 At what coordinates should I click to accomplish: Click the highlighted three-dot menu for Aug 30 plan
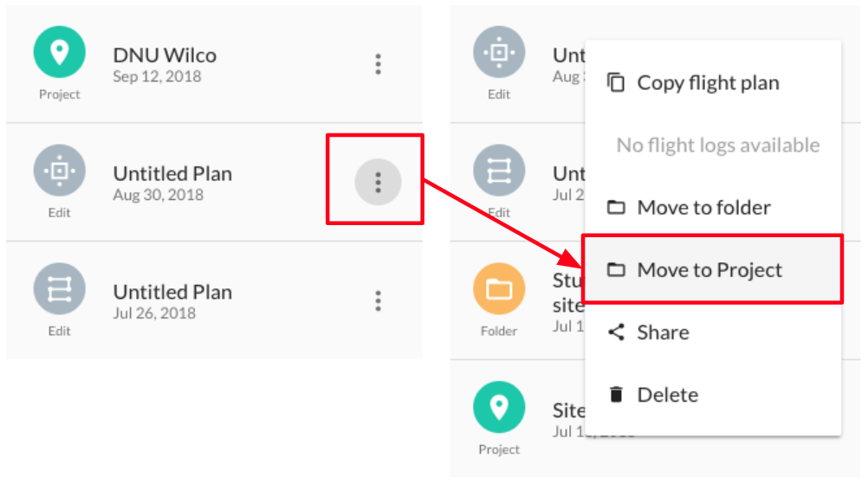378,182
